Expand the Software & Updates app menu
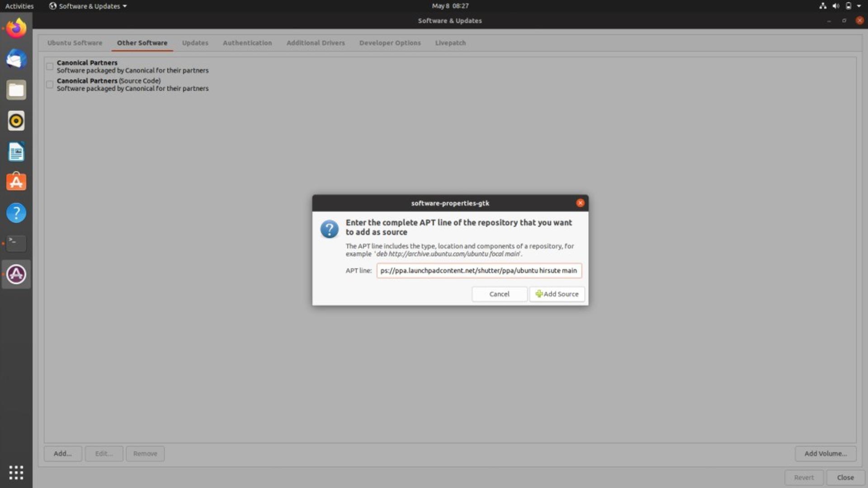The width and height of the screenshot is (868, 488). click(x=88, y=6)
